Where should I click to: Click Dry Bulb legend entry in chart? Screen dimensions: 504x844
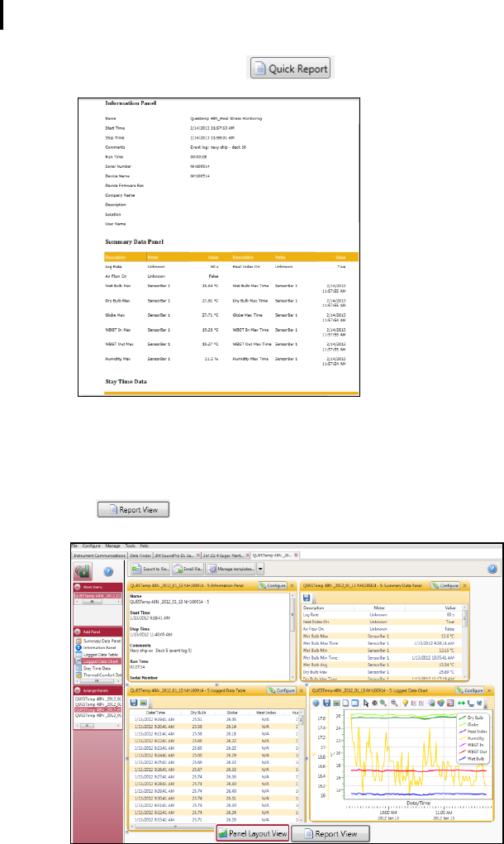pos(473,718)
